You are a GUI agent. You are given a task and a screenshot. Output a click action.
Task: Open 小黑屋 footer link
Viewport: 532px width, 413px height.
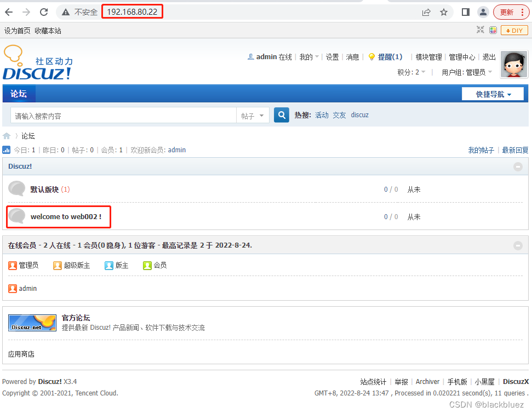tap(484, 382)
